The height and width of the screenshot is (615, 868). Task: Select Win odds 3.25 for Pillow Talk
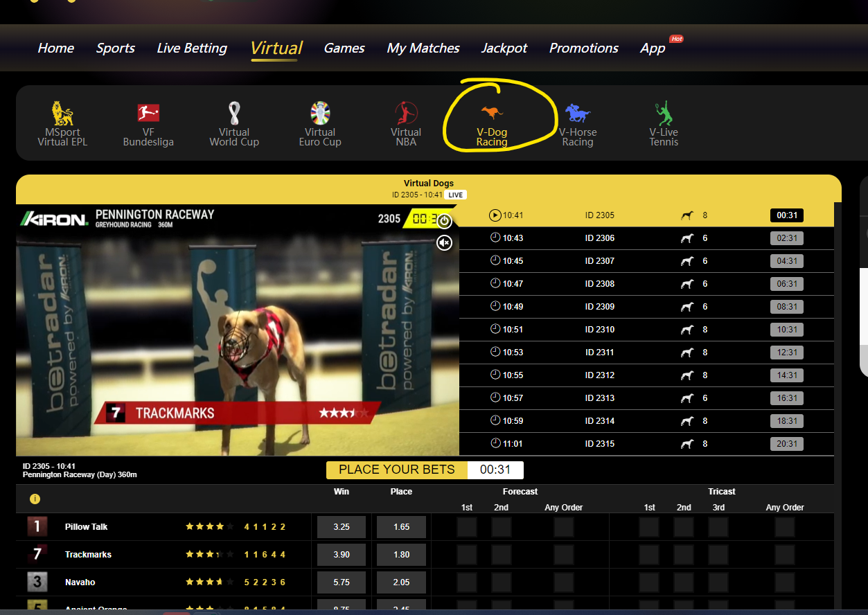point(342,527)
